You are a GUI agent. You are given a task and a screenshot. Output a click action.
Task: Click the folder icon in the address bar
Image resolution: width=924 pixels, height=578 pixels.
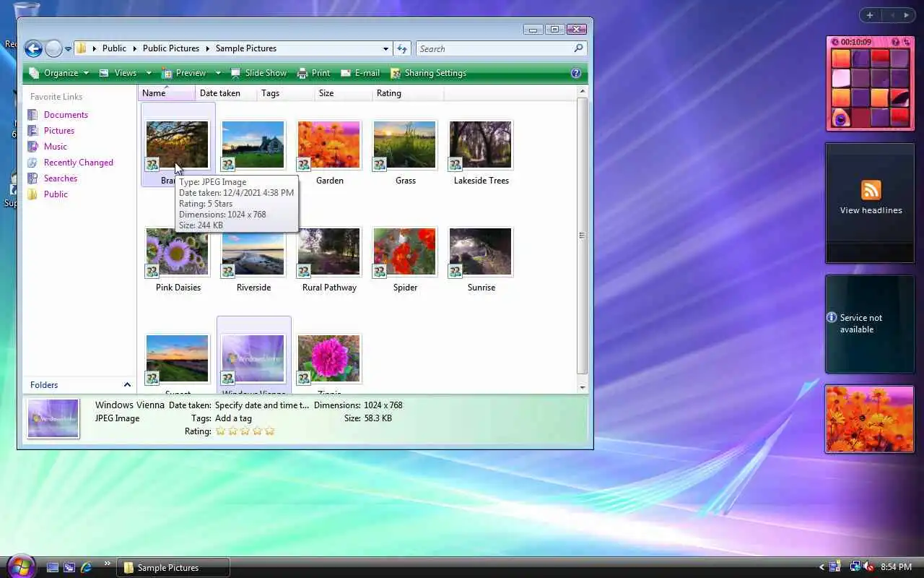[82, 48]
